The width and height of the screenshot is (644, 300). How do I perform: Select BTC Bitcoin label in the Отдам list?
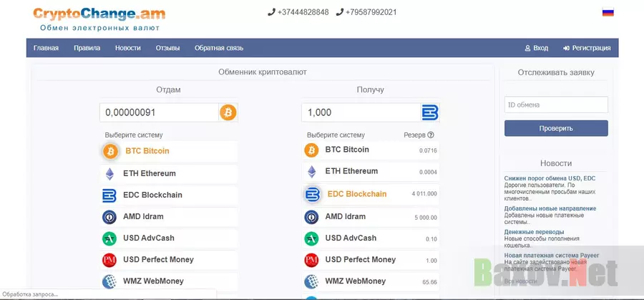pos(147,151)
